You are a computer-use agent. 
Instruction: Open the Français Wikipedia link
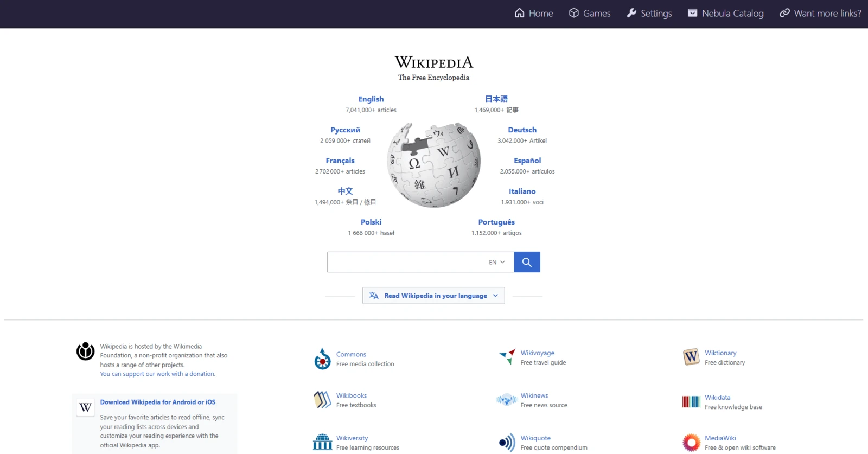click(340, 161)
